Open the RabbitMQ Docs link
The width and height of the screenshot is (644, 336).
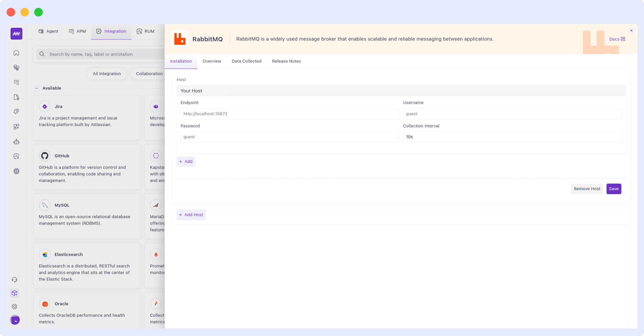[617, 39]
